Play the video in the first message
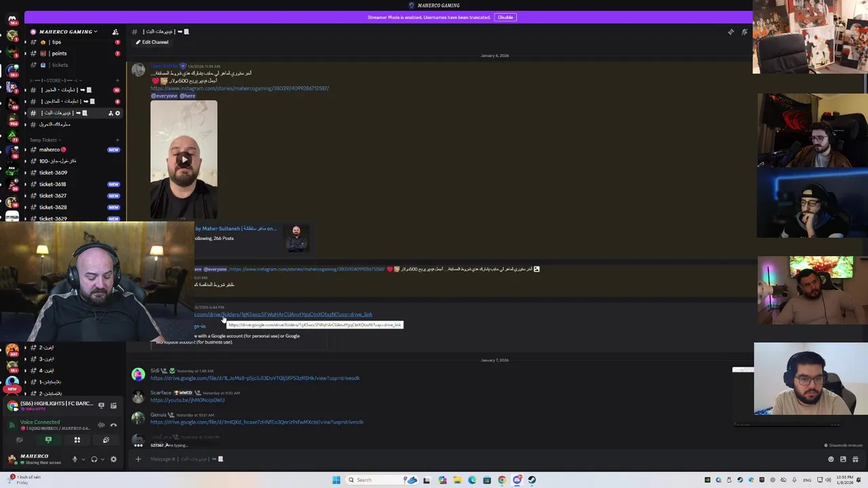Viewport: 868px width, 488px height. [184, 160]
